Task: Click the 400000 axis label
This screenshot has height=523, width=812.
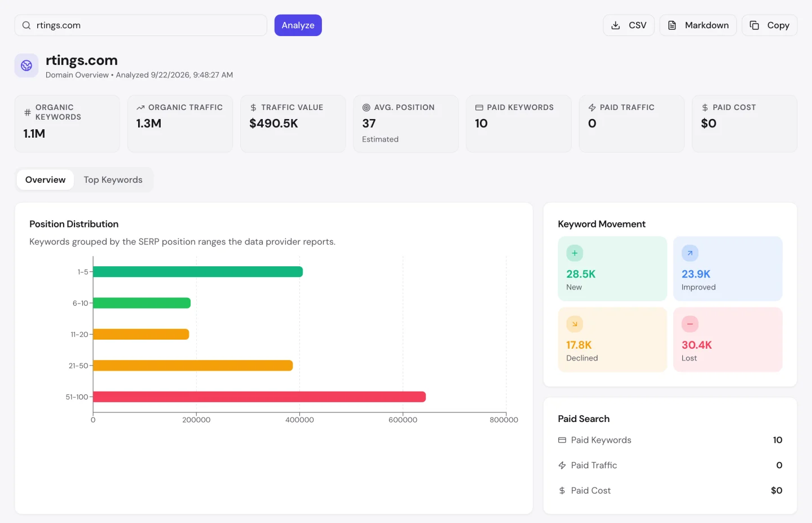Action: [299, 420]
